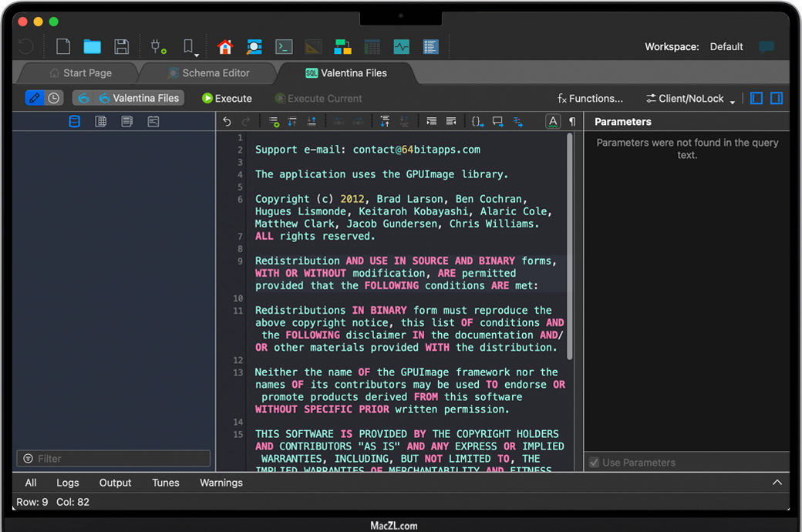Screen dimensions: 802x532
Task: Click the open folder icon
Action: 93,47
